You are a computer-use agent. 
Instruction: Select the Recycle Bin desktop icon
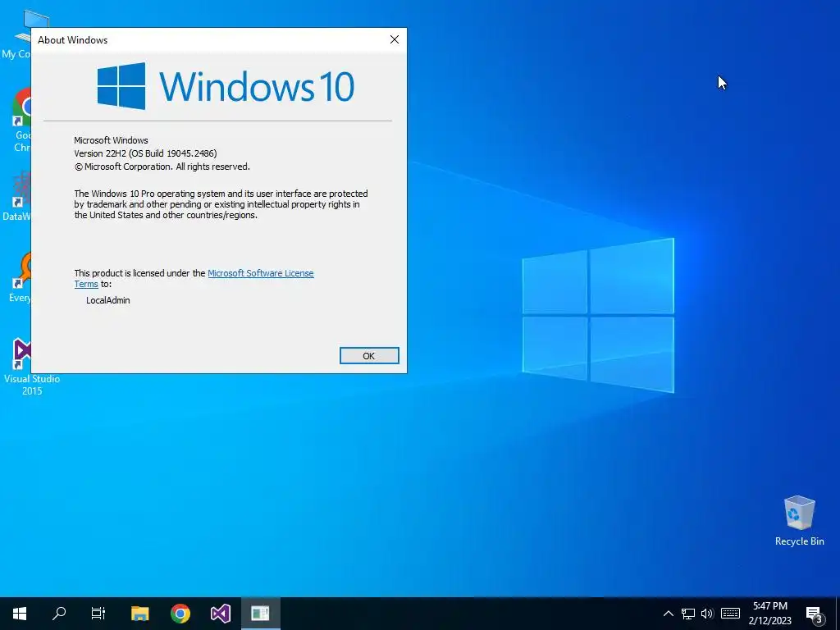(799, 521)
